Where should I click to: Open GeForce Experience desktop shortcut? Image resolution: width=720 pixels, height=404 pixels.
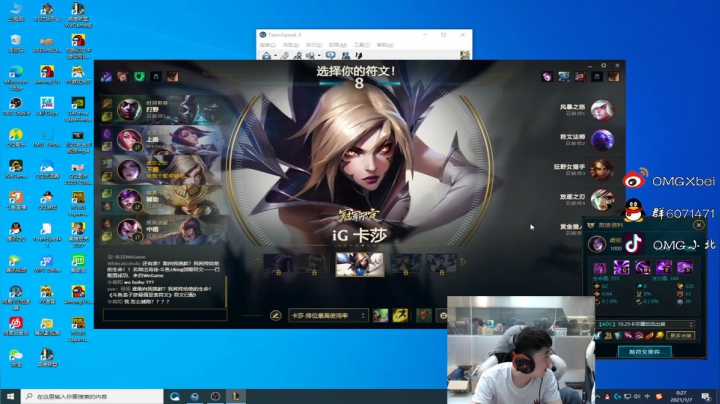78,109
